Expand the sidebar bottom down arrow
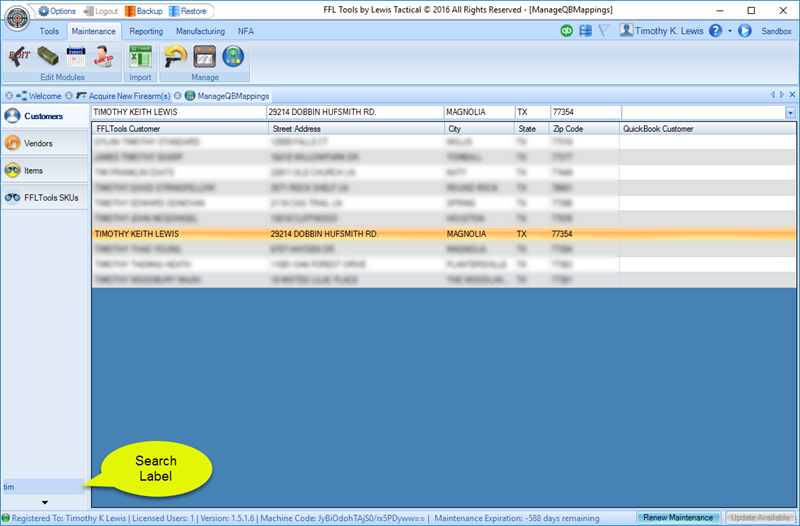Viewport: 800px width, 526px height. tap(45, 503)
